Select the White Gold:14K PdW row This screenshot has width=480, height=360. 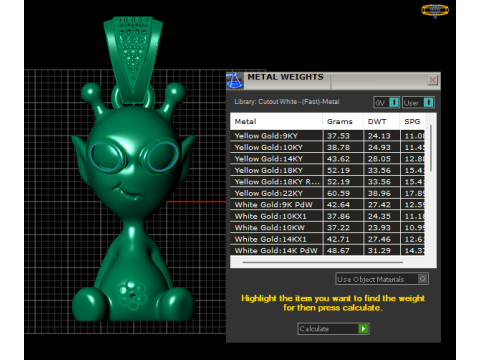tap(327, 250)
